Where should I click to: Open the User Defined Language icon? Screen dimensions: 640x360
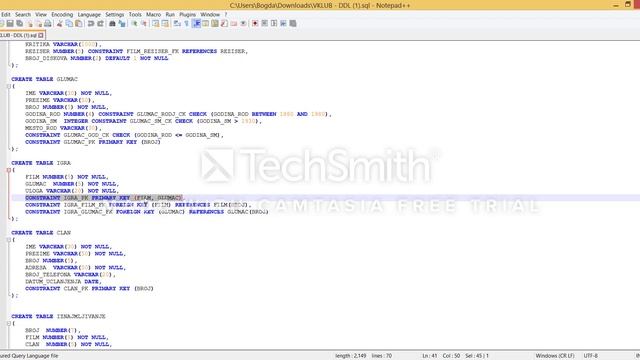tap(205, 24)
